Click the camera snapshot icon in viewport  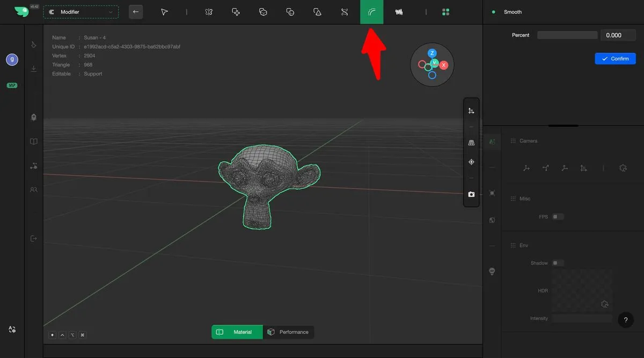tap(471, 195)
